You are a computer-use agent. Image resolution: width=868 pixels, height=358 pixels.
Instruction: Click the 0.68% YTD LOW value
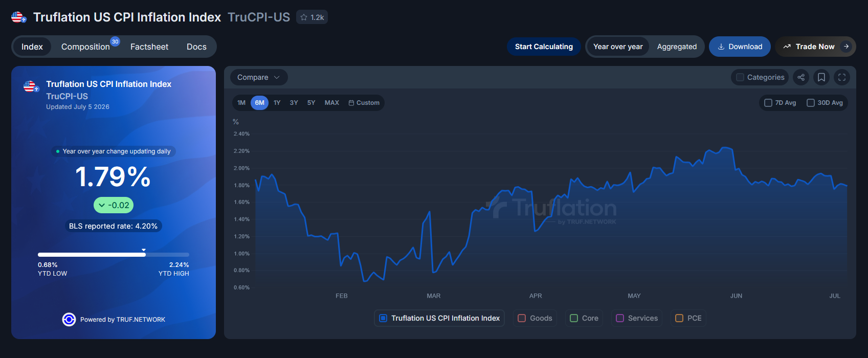point(48,265)
